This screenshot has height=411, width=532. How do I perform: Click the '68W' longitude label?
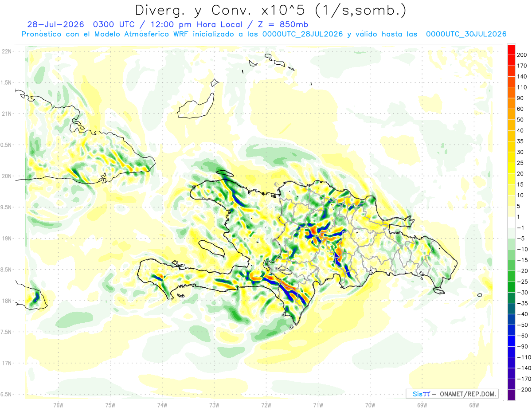click(x=473, y=405)
